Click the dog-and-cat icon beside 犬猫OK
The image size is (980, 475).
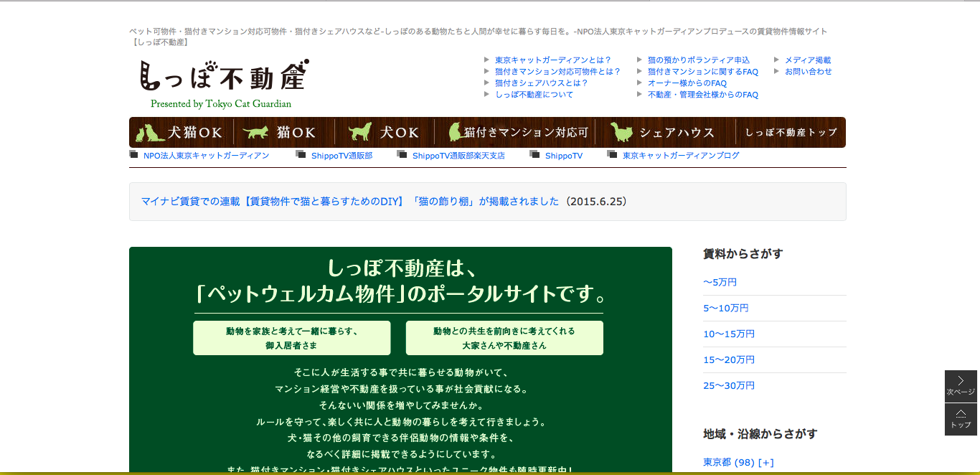pos(150,133)
